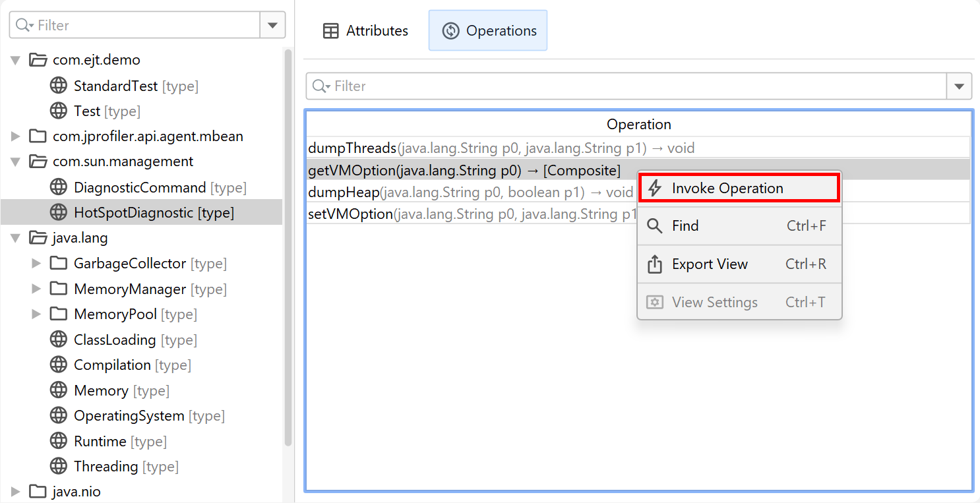
Task: Switch to the Attributes tab
Action: [365, 31]
